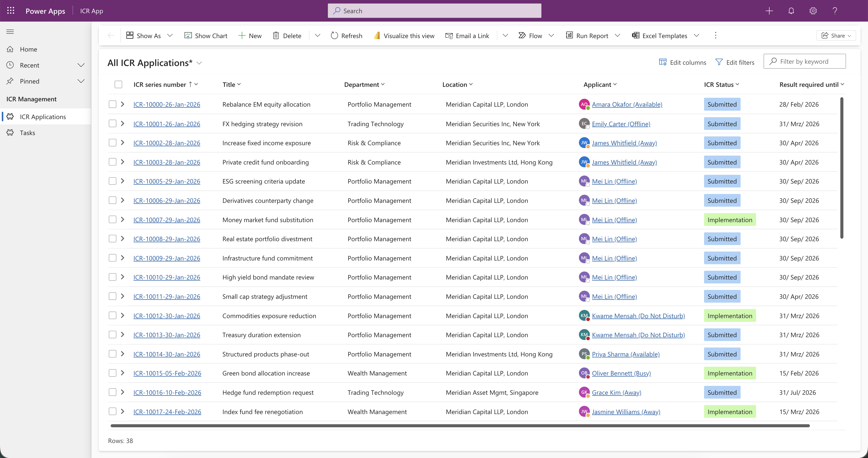
Task: Click Run Report command
Action: (x=587, y=35)
